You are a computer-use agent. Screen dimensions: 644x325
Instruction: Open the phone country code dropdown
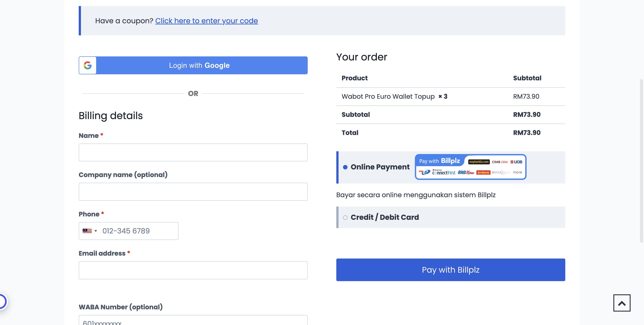[x=95, y=231]
